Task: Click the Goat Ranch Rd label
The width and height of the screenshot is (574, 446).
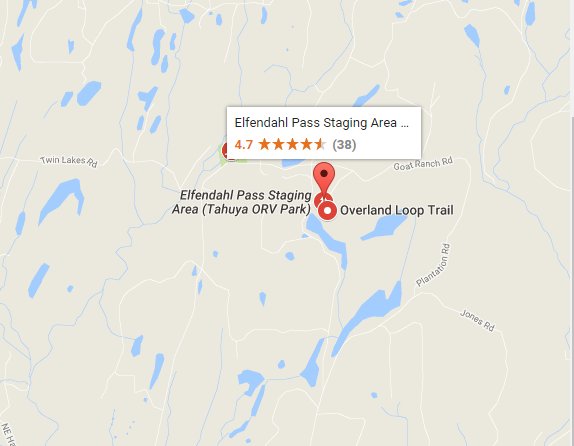Action: (423, 163)
